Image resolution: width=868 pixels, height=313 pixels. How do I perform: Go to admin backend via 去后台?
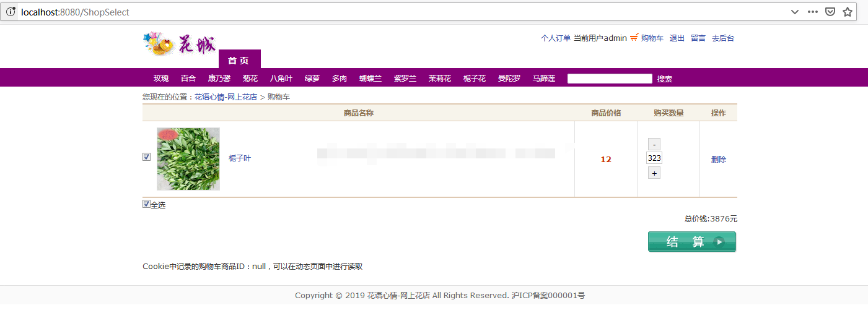coord(723,38)
